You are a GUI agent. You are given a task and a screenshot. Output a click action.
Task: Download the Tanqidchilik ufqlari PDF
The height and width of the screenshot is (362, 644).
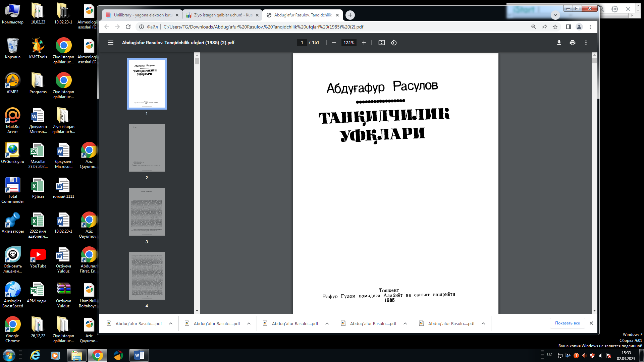coord(559,43)
